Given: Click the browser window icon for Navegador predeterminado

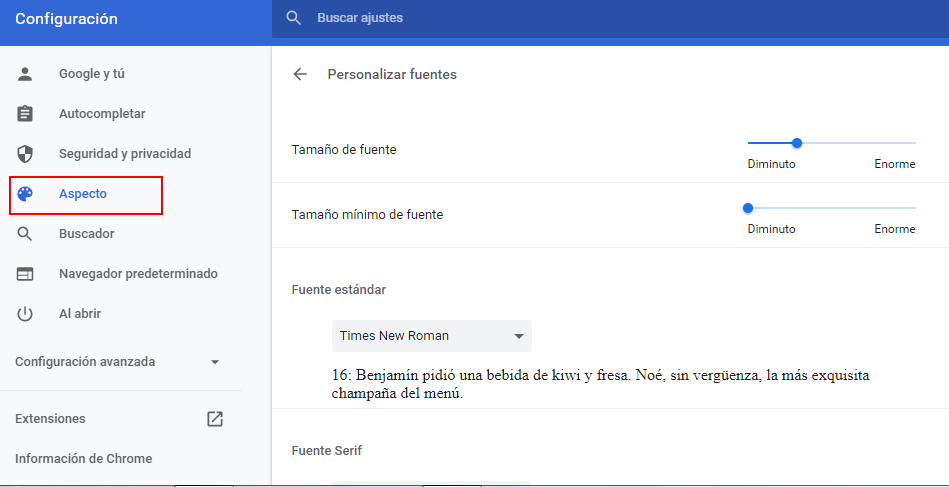Looking at the screenshot, I should (x=25, y=274).
